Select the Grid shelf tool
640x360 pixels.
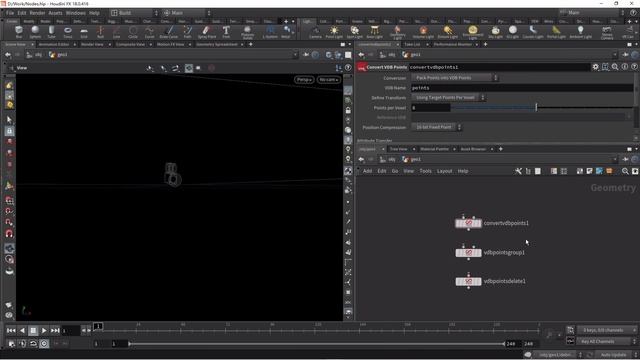coord(84,32)
